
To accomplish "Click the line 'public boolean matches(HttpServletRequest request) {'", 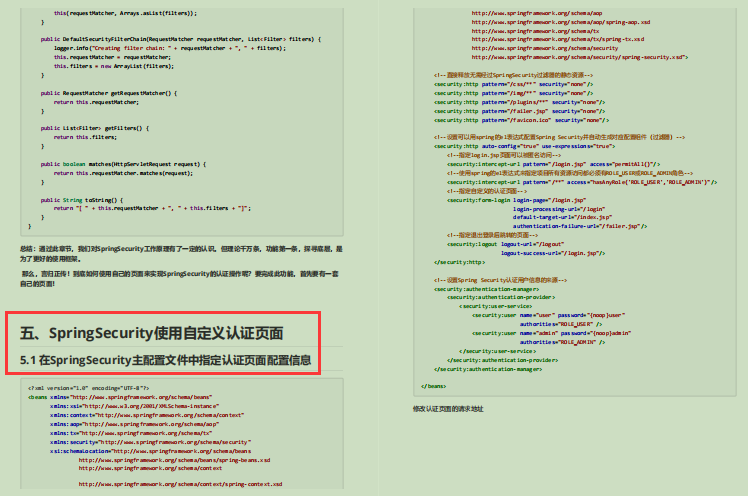I will [x=124, y=164].
